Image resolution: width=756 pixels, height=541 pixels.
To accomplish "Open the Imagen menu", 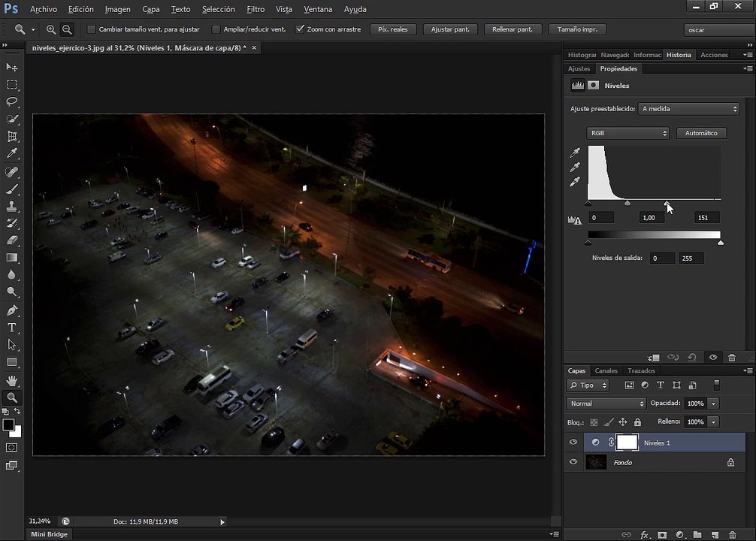I will pos(118,9).
